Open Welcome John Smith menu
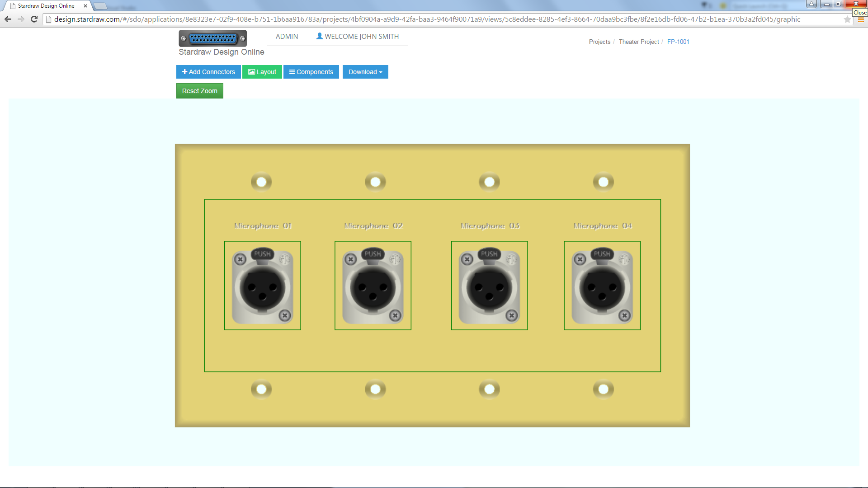The image size is (868, 488). (x=361, y=37)
